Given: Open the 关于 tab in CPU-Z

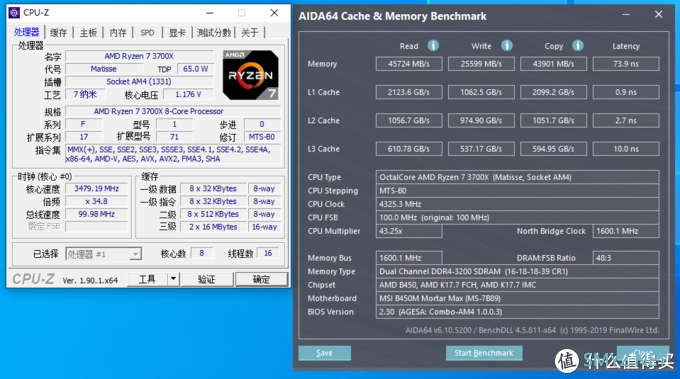Looking at the screenshot, I should coord(249,33).
